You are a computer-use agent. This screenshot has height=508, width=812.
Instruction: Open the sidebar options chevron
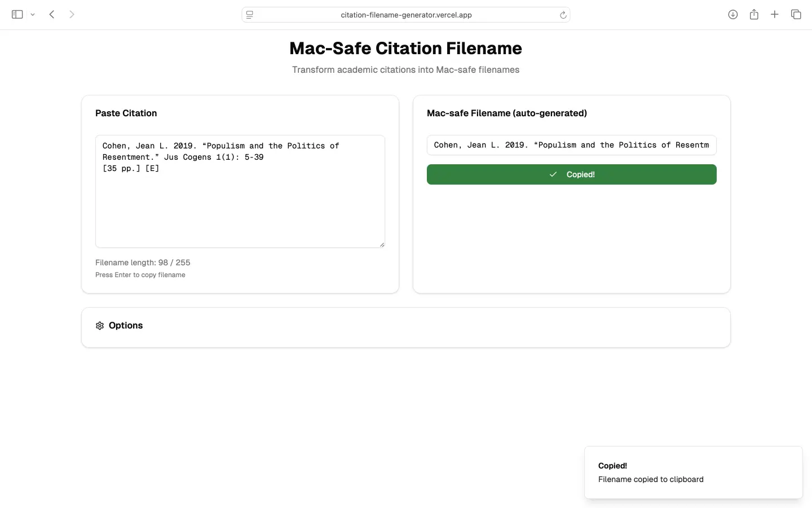click(x=32, y=14)
